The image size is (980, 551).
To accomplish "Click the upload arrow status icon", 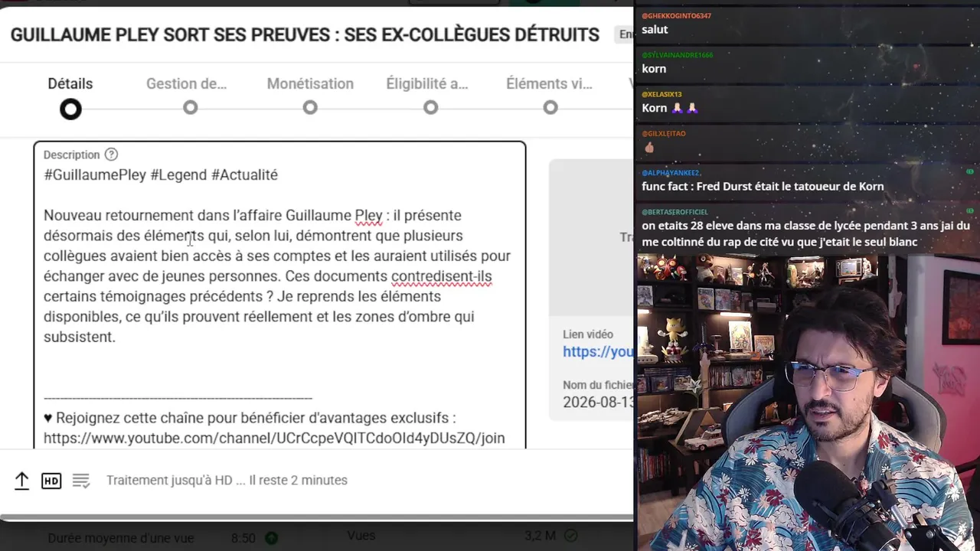I will click(21, 481).
